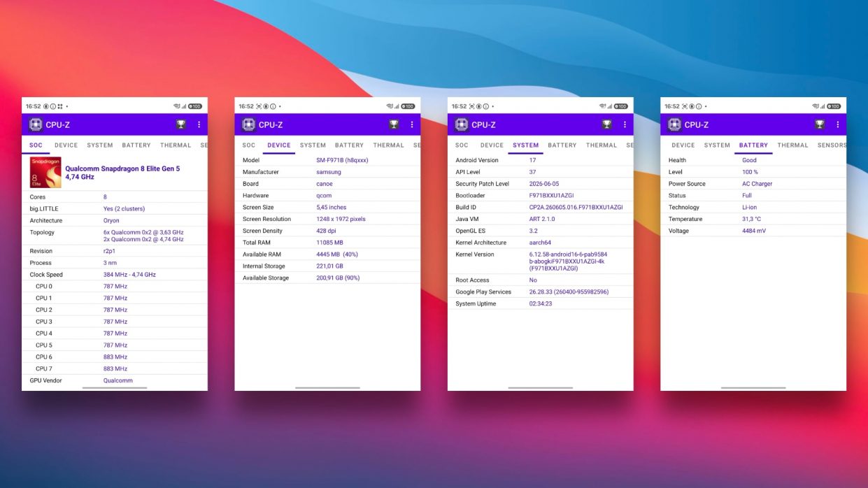Viewport: 868px width, 488px height.
Task: Click the 'Qualcomm Snapdragon 8 Elite Gen 5' title
Action: 122,168
